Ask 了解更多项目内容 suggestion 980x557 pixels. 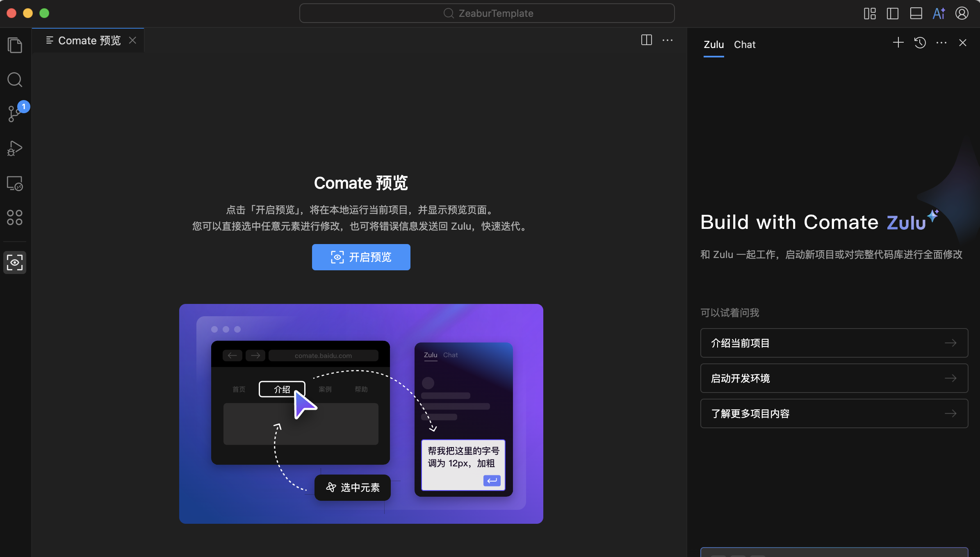coord(834,413)
